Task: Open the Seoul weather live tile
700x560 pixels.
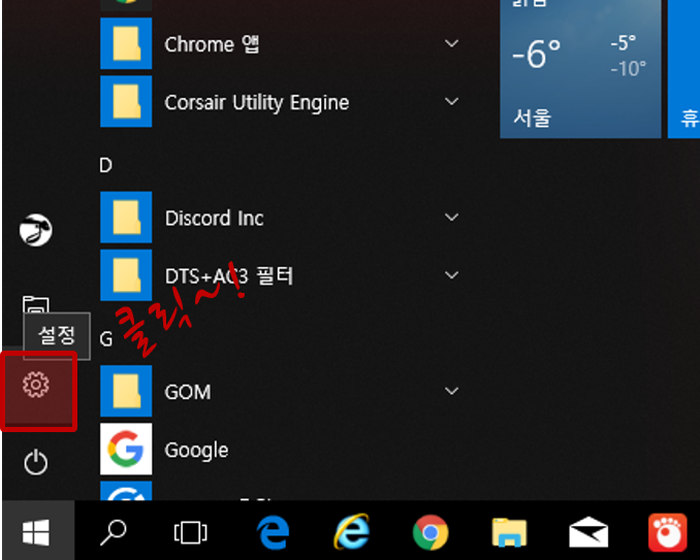Action: click(x=580, y=69)
